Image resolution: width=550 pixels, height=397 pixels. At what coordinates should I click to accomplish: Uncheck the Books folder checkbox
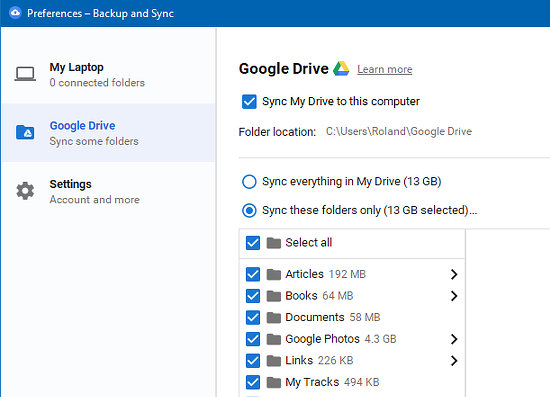253,296
